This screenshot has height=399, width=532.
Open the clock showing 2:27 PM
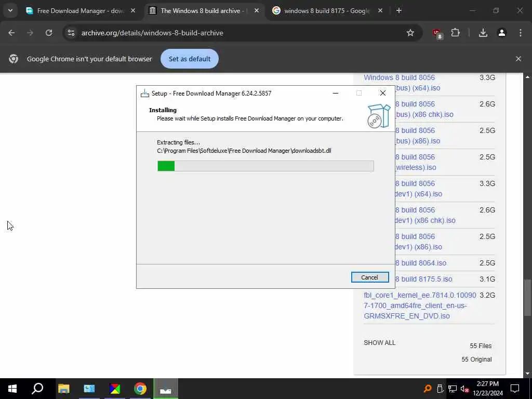487,389
